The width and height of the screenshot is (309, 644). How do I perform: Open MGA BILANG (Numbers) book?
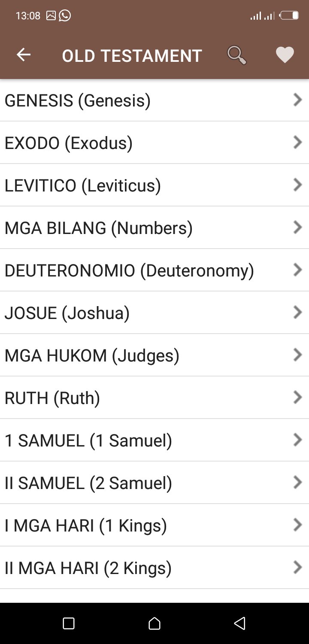pyautogui.click(x=99, y=228)
